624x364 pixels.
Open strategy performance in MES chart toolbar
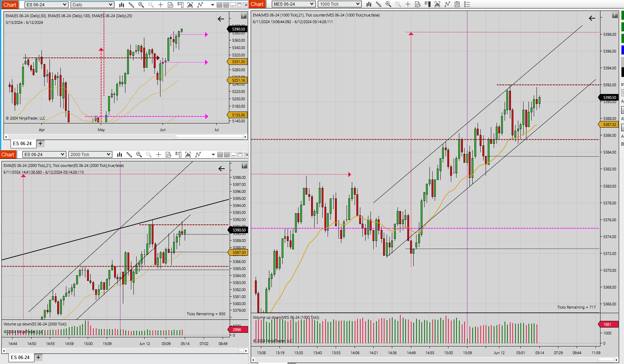coord(457,4)
